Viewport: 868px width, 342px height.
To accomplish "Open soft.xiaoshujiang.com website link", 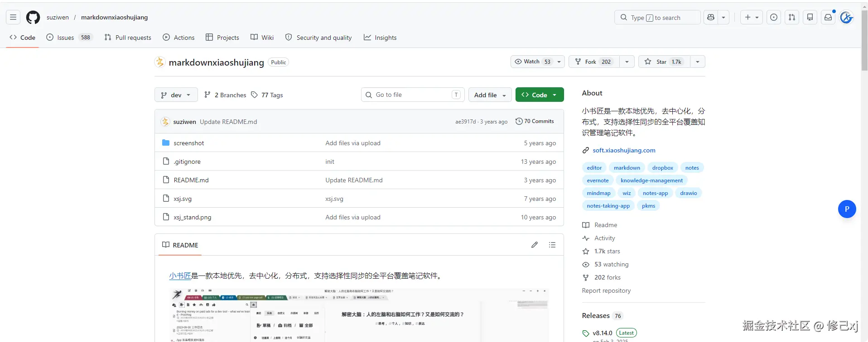I will pyautogui.click(x=624, y=150).
